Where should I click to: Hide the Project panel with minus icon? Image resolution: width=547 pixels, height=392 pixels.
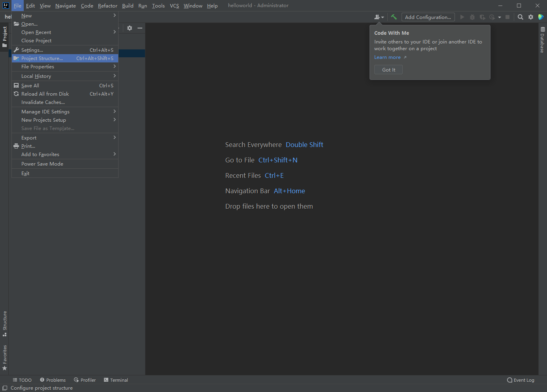[140, 28]
